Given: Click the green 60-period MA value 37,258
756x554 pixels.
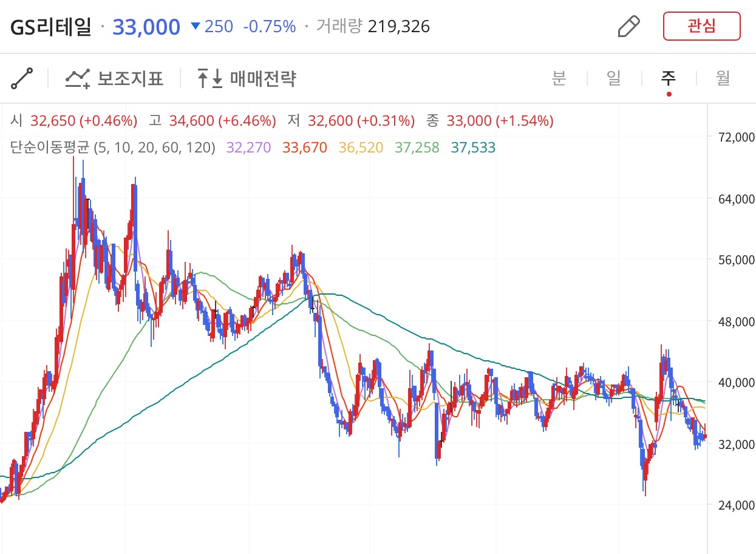Looking at the screenshot, I should [417, 148].
